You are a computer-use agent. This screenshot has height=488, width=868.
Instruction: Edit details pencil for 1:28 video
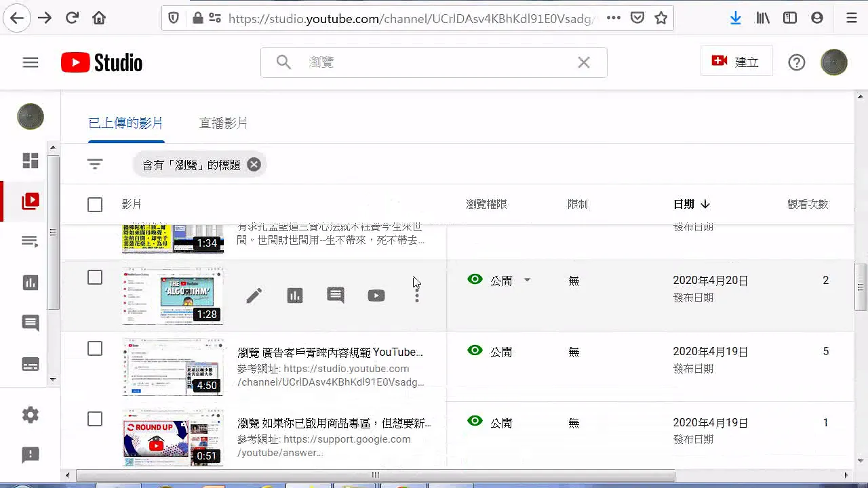pyautogui.click(x=254, y=296)
